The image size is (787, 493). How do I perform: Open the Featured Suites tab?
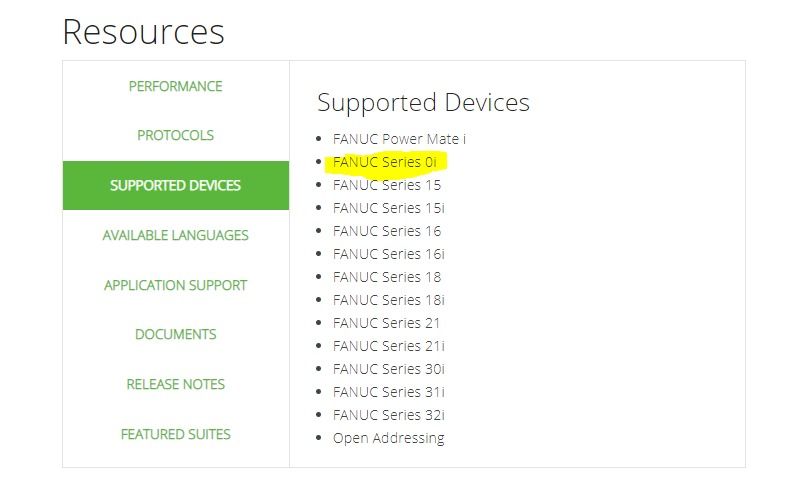175,434
